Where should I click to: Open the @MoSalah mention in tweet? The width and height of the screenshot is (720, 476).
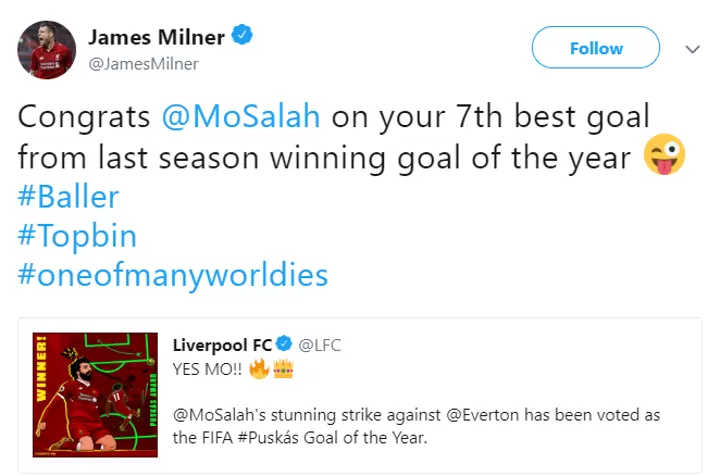coord(241,116)
